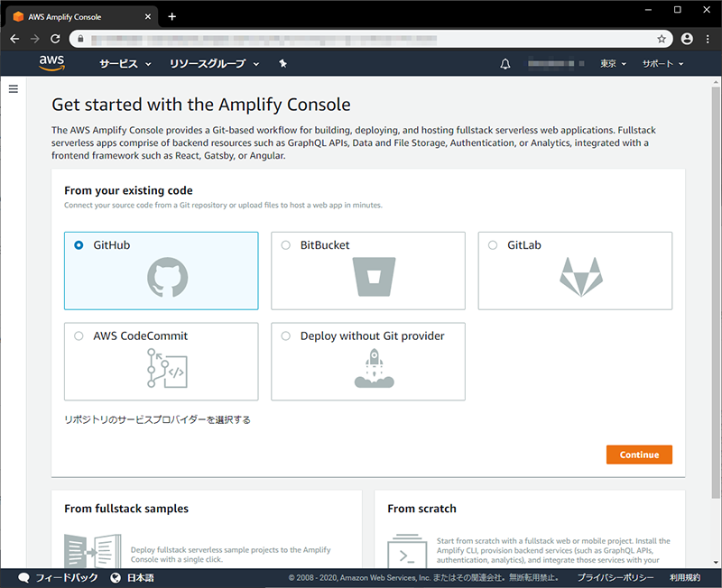Select the GitLab radio button
This screenshot has height=588, width=722.
[493, 245]
